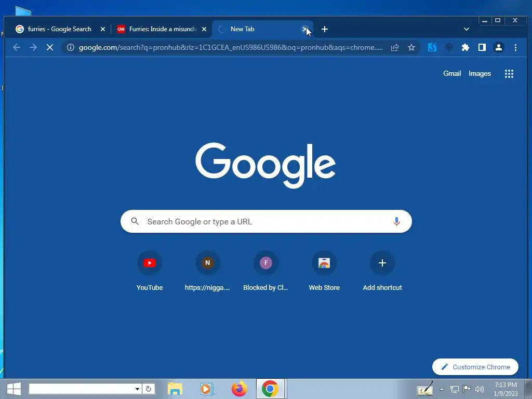Screen dimensions: 532x399
Task: Toggle the Chrome side panel
Action: tap(482, 47)
